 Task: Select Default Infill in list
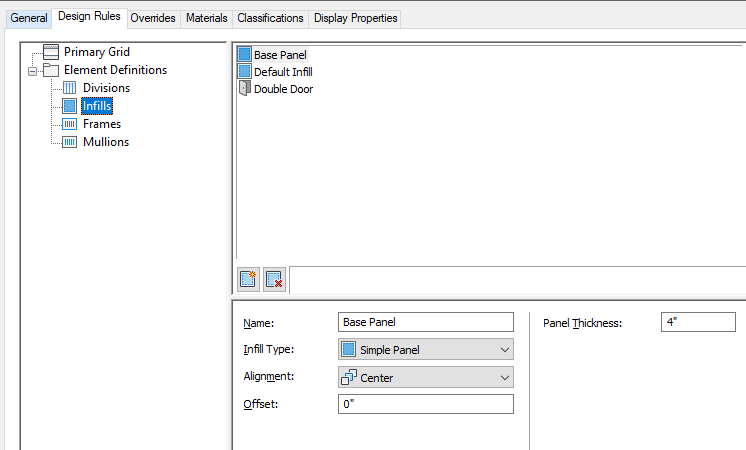pos(283,72)
